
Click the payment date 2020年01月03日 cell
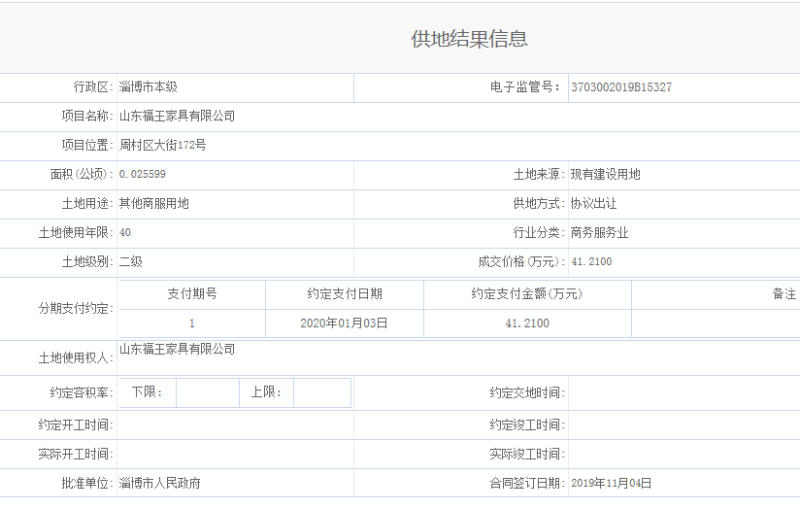tap(344, 323)
